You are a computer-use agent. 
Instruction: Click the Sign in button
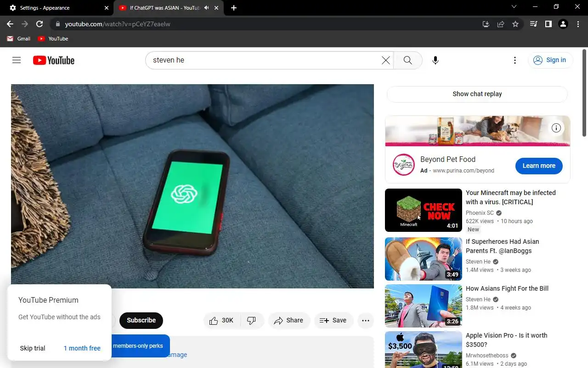pos(550,60)
